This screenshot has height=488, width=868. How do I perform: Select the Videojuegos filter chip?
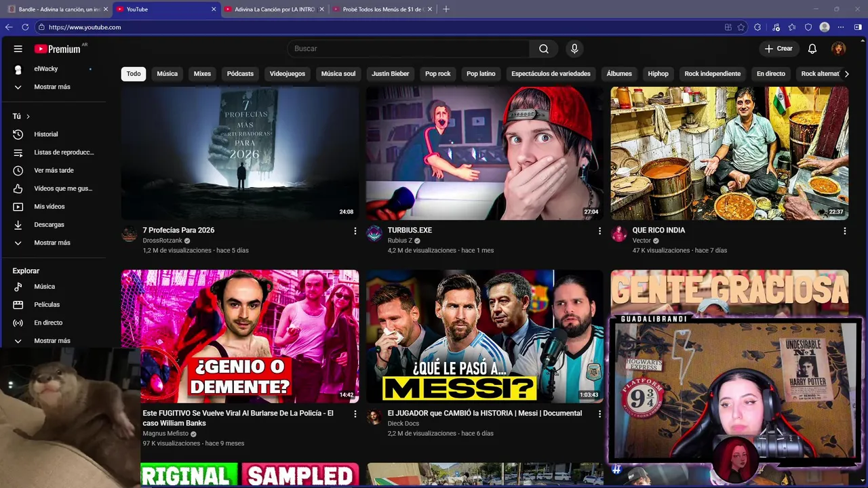[x=288, y=74]
